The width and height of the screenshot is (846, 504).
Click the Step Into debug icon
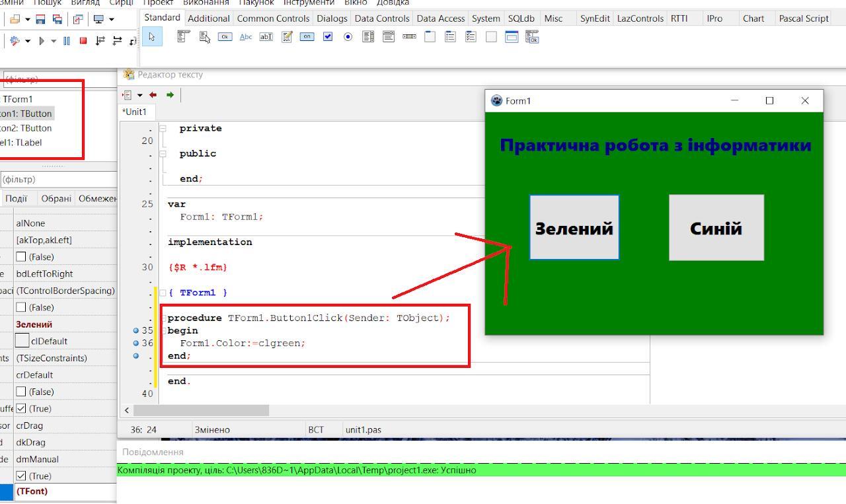[x=100, y=41]
